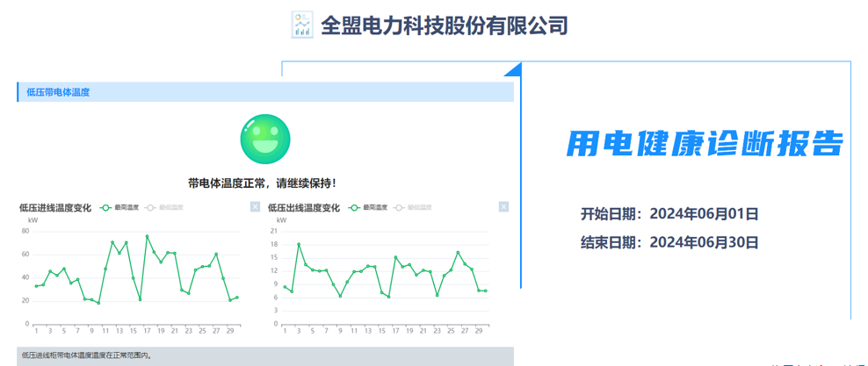Select the 结束日期 2024年06月30日 field

tap(669, 242)
